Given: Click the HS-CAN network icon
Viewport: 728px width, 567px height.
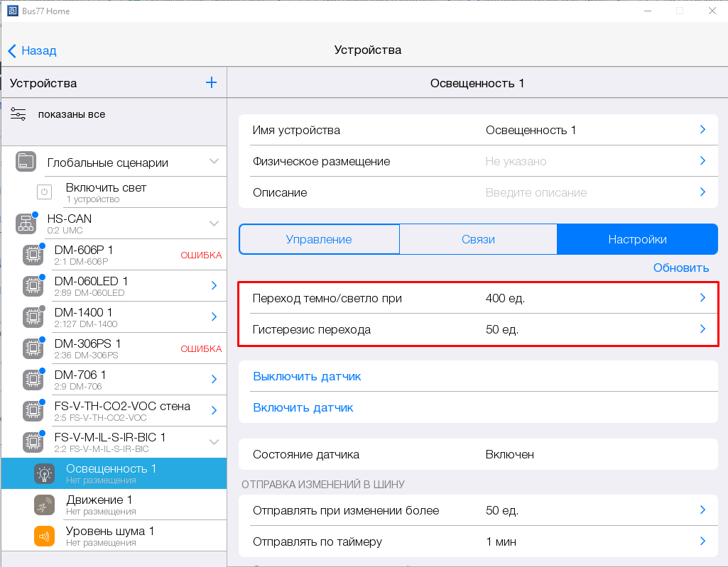Looking at the screenshot, I should point(26,224).
